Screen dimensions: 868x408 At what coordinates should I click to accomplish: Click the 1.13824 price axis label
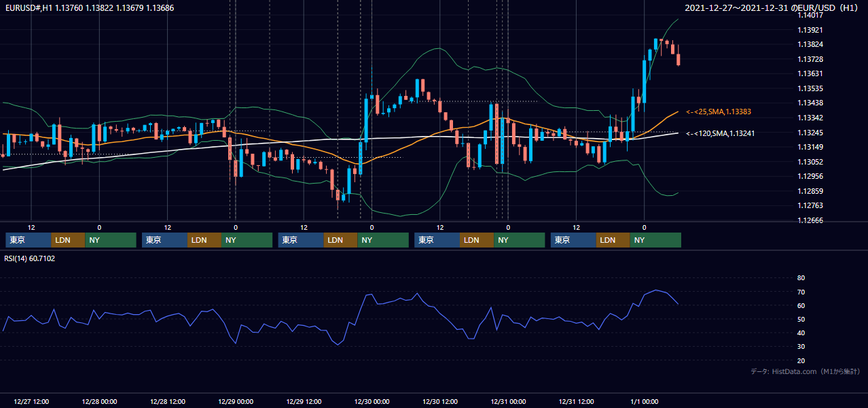point(810,45)
